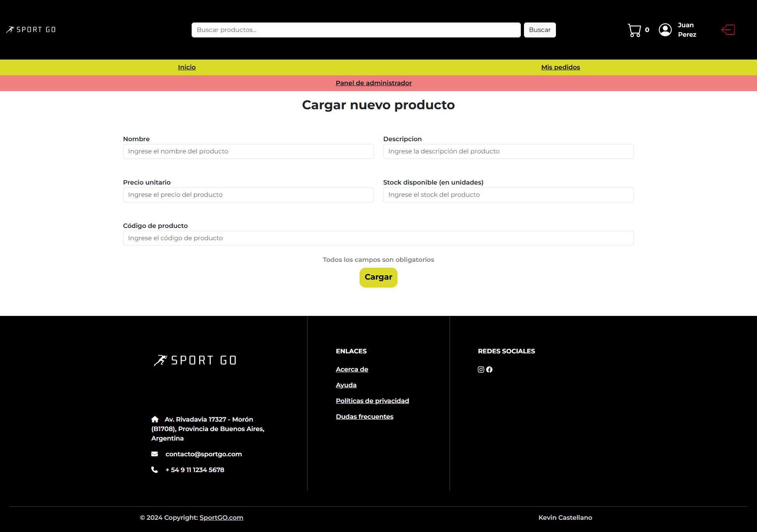Open the Facebook social icon
This screenshot has width=757, height=532.
(x=489, y=370)
